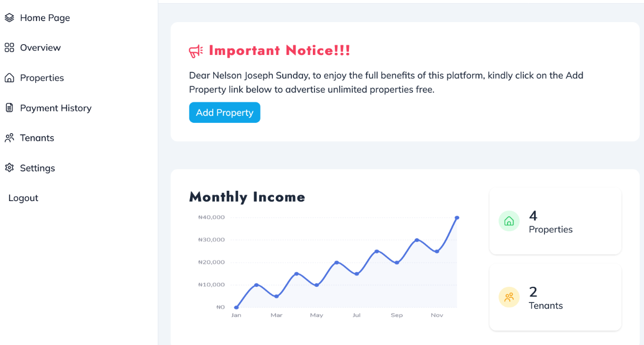Screen dimensions: 644x345
Task: Click the yellow tenants icon on stats card
Action: [509, 297]
